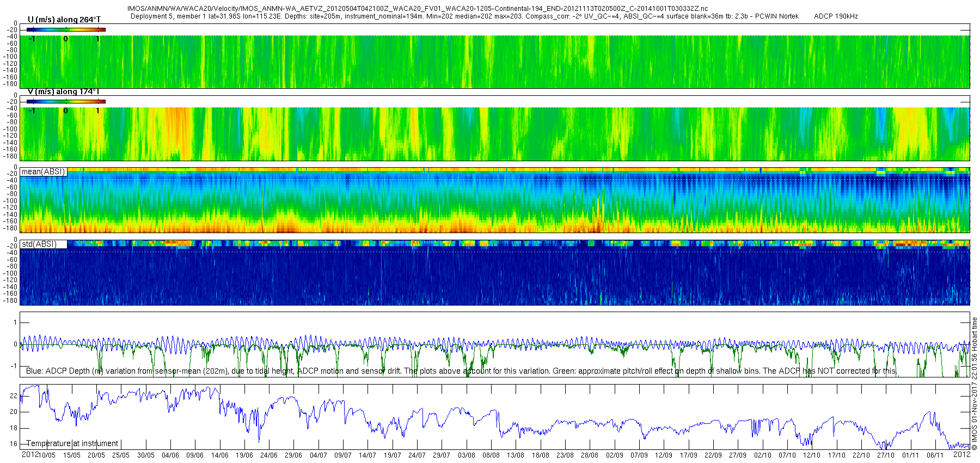Click the '15/05' date tick label
980x463 pixels.
pos(72,455)
